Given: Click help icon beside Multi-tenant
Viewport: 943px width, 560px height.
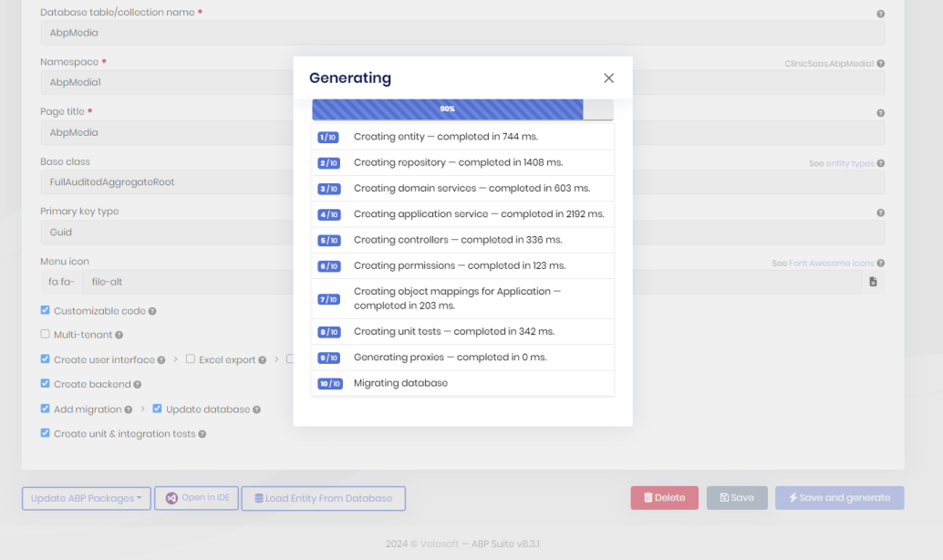Looking at the screenshot, I should [119, 335].
